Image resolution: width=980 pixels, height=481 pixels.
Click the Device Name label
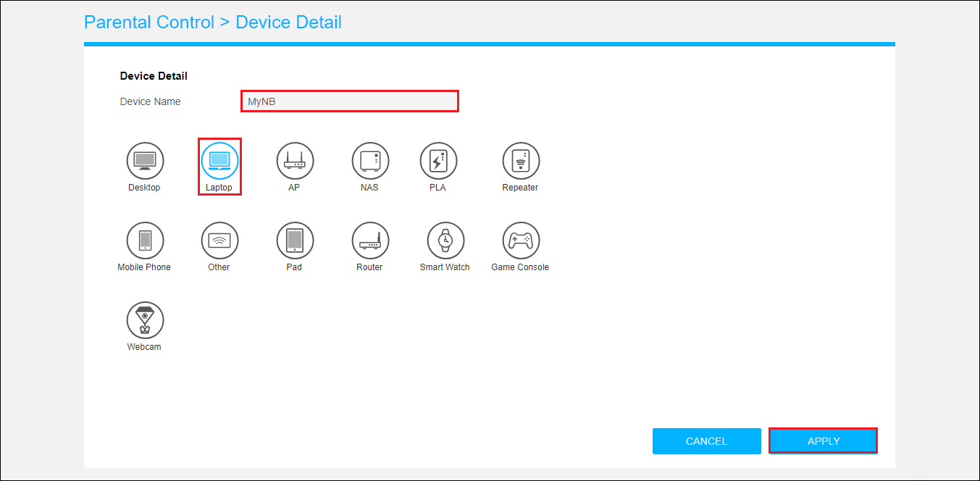pos(151,101)
